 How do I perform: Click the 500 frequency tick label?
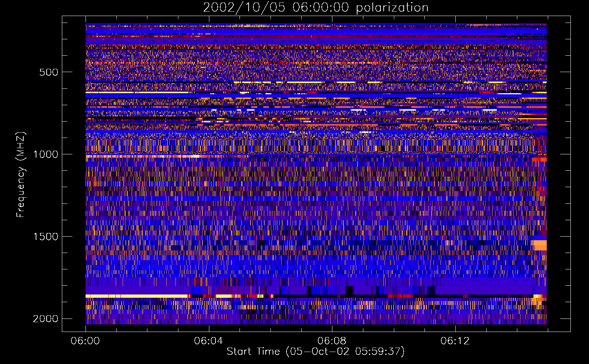(x=49, y=72)
